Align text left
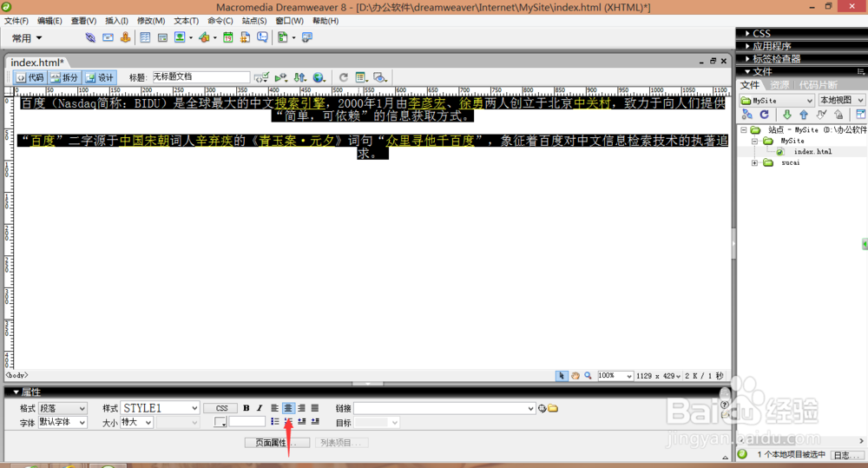 [274, 408]
